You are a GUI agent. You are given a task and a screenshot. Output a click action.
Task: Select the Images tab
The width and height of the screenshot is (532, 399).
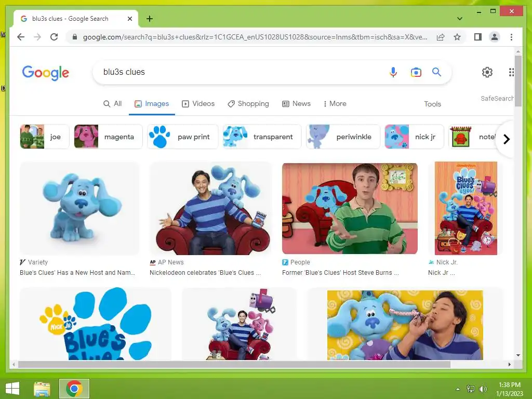click(152, 104)
